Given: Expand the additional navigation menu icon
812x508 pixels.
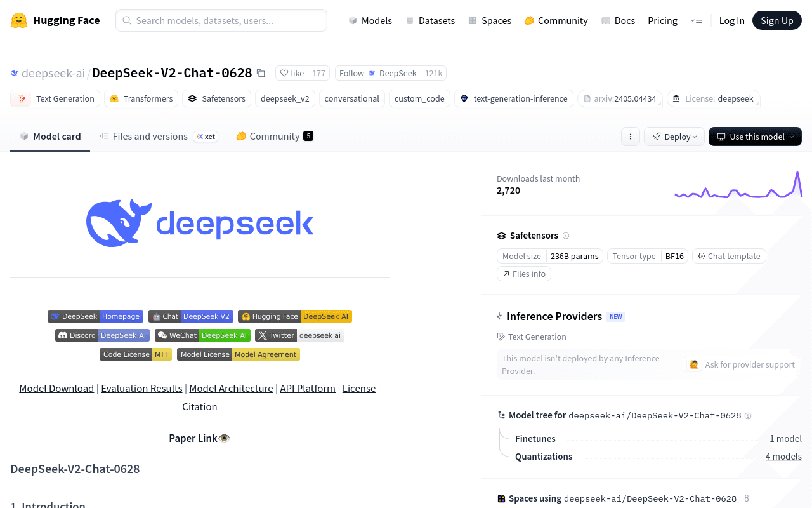Looking at the screenshot, I should point(696,20).
